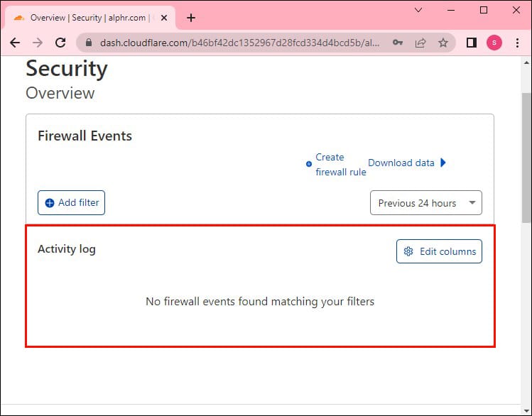Image resolution: width=532 pixels, height=416 pixels.
Task: Open a new browser tab
Action: click(x=191, y=18)
